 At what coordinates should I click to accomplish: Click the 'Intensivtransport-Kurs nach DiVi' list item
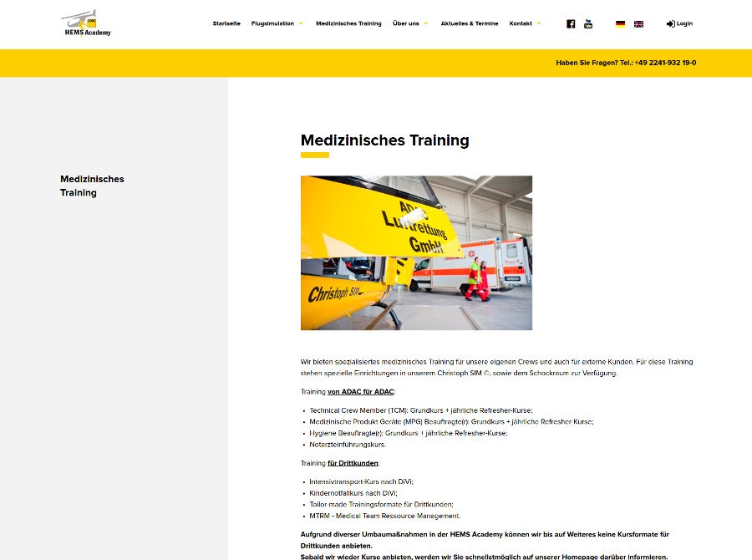pyautogui.click(x=361, y=481)
